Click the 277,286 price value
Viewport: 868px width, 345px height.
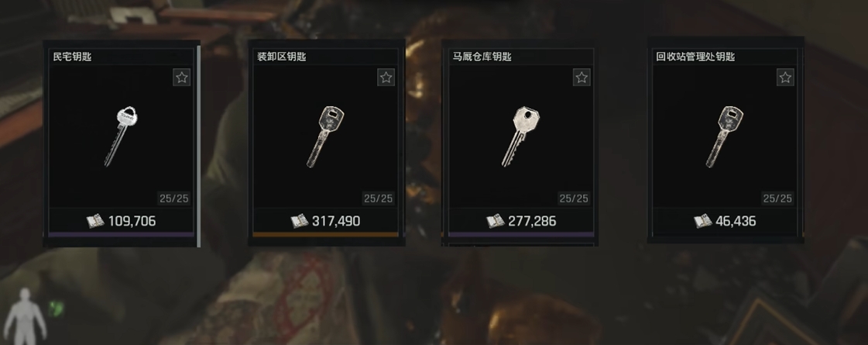coord(532,221)
